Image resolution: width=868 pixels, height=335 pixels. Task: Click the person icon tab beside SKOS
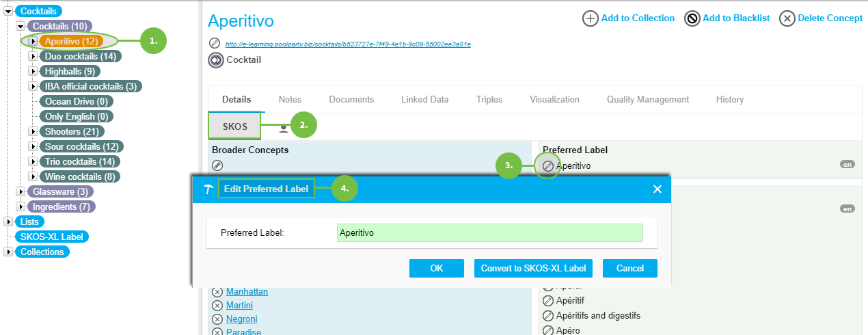click(x=283, y=128)
